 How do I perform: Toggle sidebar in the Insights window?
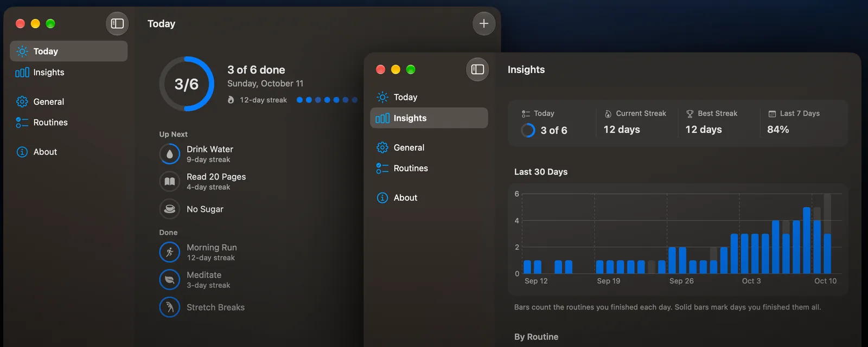[x=477, y=69]
